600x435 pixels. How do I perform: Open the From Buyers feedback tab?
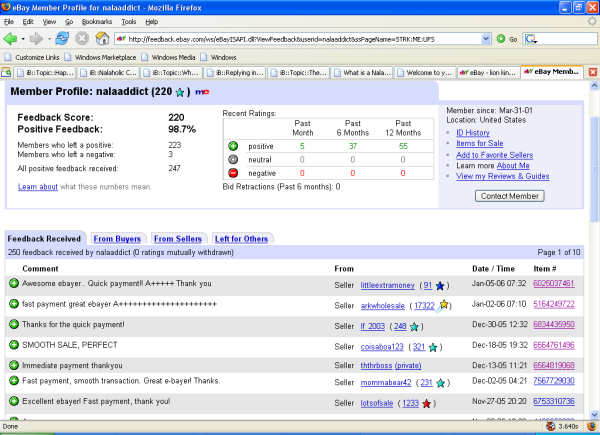[117, 239]
